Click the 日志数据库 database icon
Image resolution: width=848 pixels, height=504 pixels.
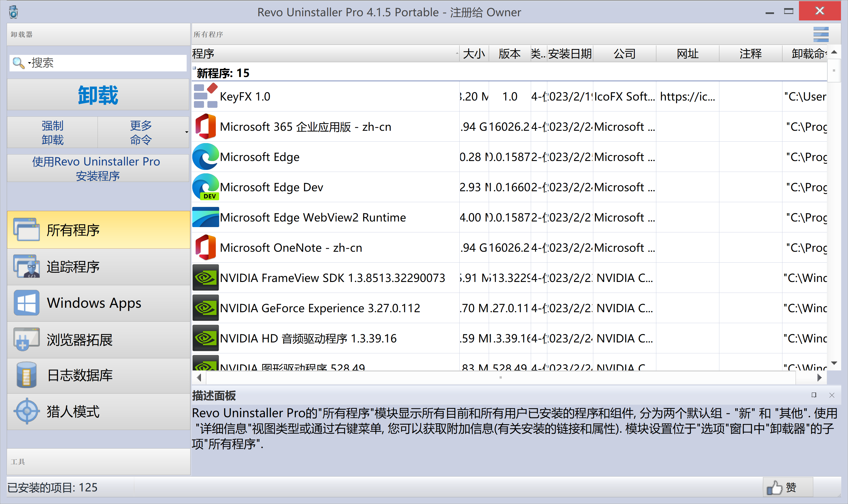(27, 375)
